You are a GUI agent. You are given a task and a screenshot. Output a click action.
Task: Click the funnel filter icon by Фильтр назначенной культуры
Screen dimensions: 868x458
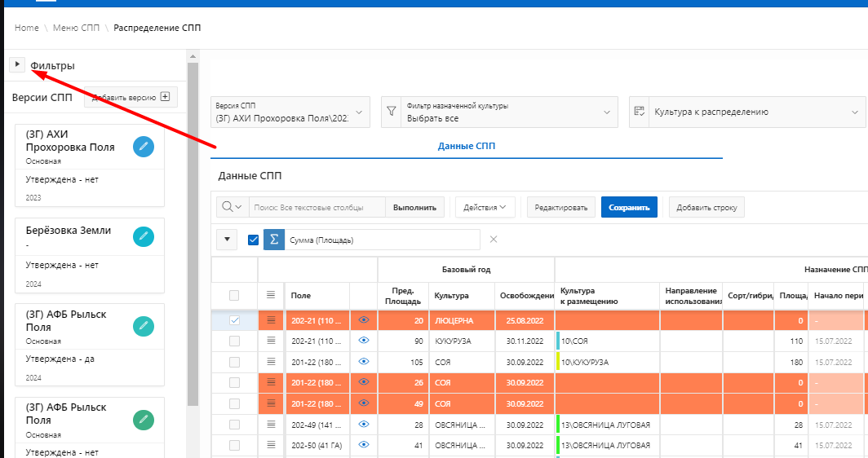(x=391, y=112)
